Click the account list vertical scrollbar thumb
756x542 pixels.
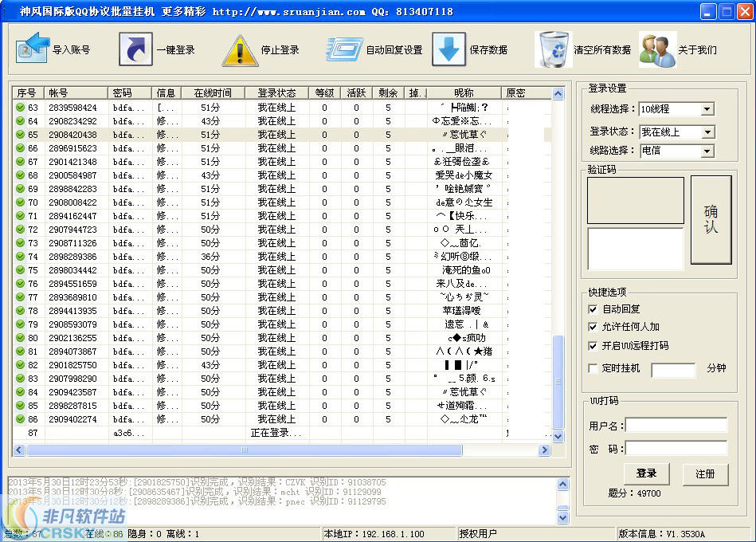point(558,382)
